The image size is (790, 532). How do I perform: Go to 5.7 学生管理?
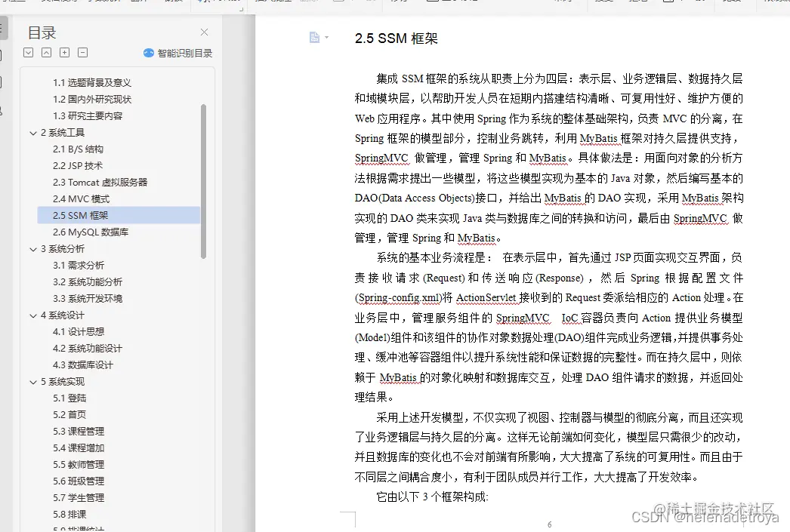pos(79,498)
